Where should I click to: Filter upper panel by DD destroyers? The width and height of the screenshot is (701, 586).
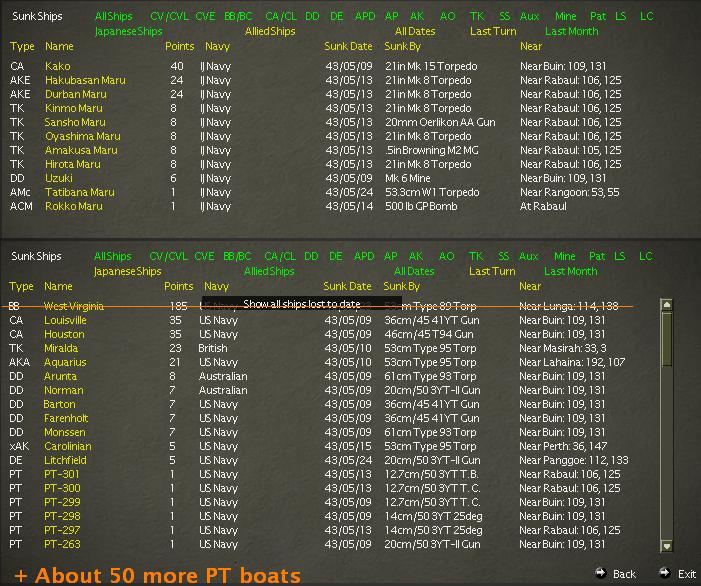(x=312, y=16)
